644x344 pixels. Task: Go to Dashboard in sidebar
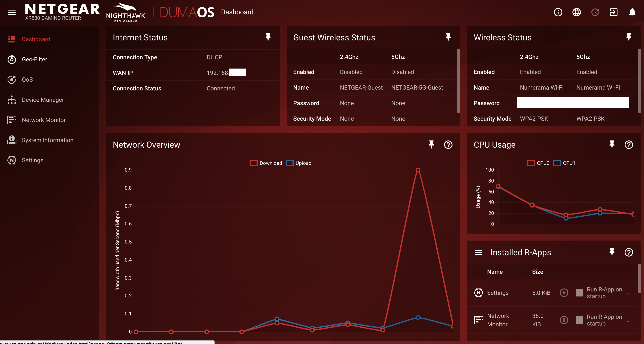[36, 39]
